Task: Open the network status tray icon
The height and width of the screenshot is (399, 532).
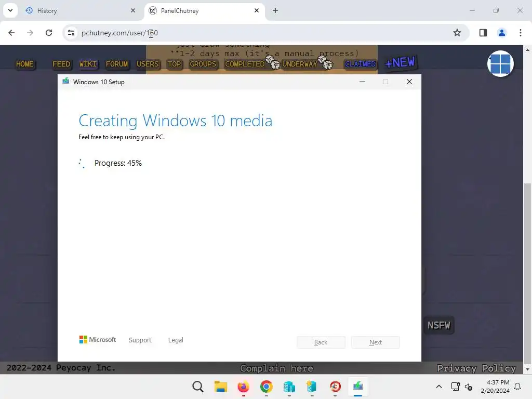Action: pos(455,387)
